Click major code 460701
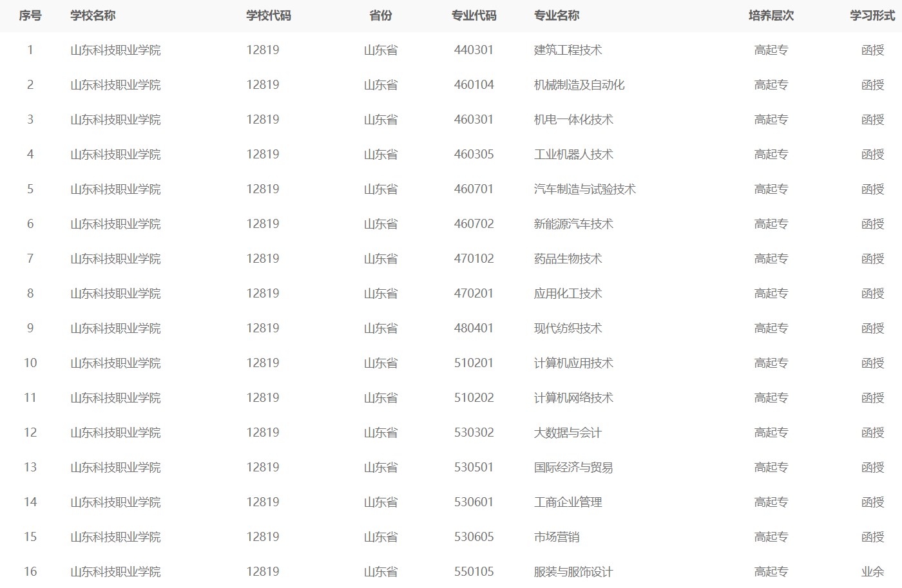 point(474,189)
